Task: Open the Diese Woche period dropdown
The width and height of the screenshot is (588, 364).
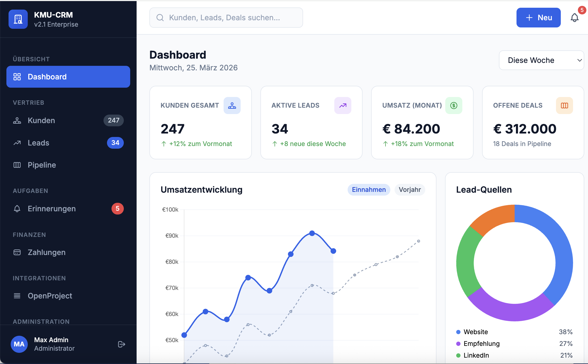Action: 541,60
